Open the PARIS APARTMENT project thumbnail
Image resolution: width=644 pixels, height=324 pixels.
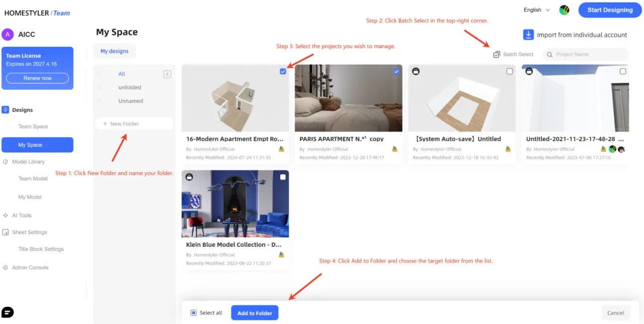pyautogui.click(x=348, y=98)
